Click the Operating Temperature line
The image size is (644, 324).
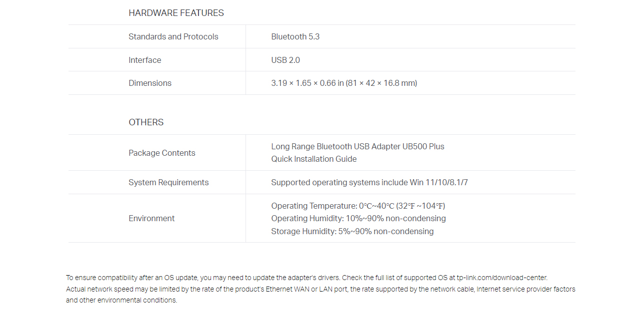tap(358, 206)
